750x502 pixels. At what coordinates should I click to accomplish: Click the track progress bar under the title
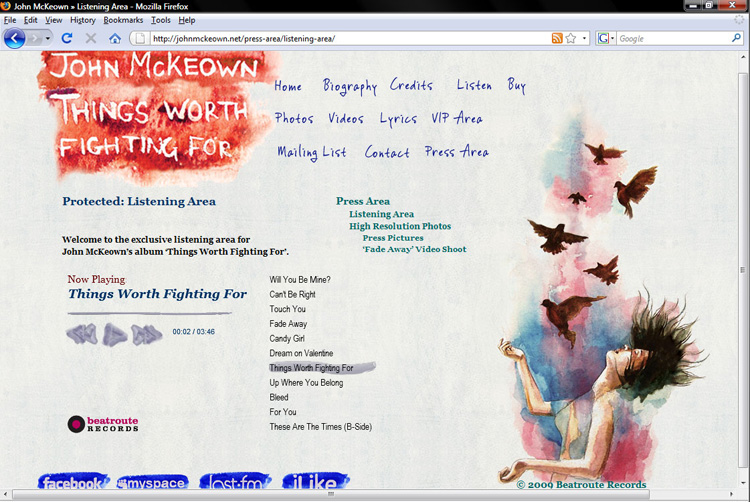tap(150, 314)
